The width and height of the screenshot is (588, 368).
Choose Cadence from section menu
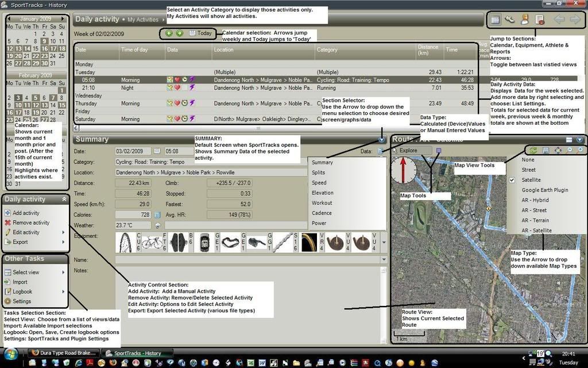pyautogui.click(x=322, y=213)
